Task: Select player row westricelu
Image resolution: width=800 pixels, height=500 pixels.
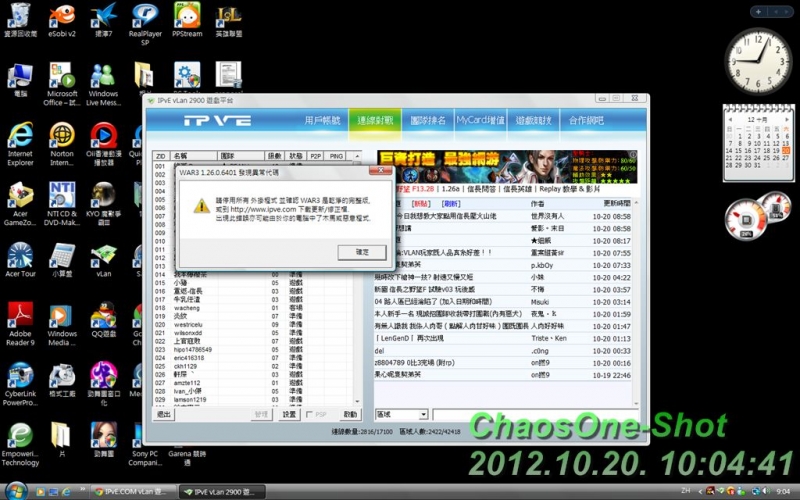Action: pos(253,324)
